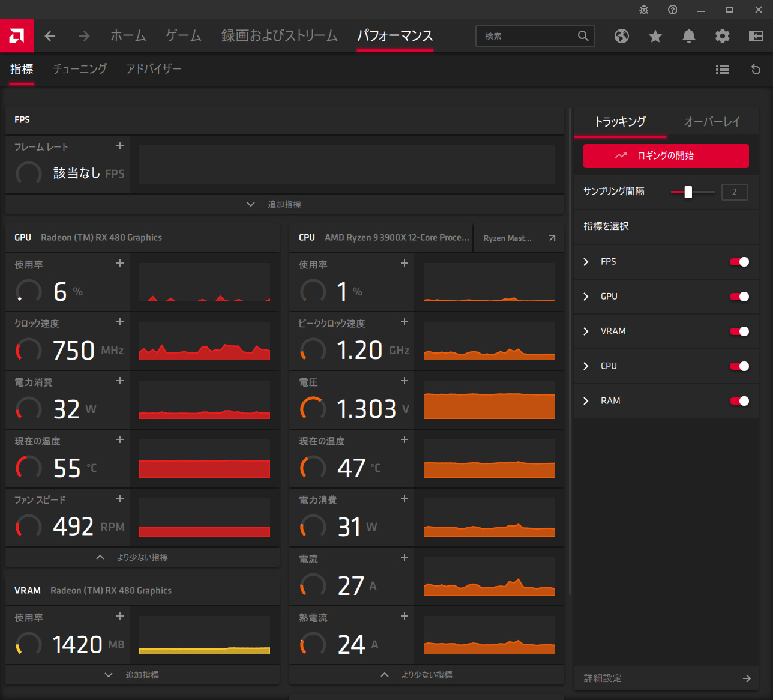Screen dimensions: 773x700
Task: Click the AMD logo home icon
Action: pos(17,36)
